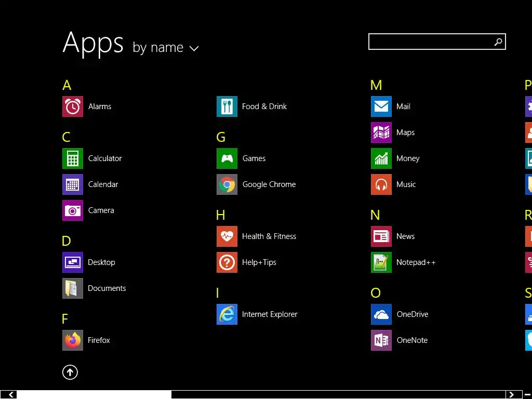Open the Money chart icon

coord(381,158)
